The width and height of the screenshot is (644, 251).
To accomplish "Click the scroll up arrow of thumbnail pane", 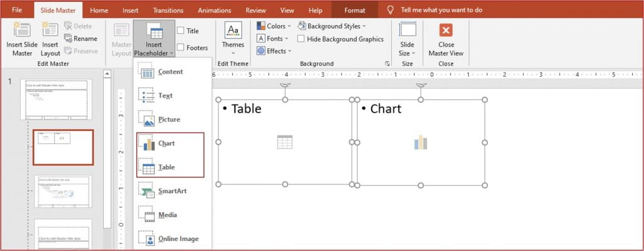I will pyautogui.click(x=107, y=74).
